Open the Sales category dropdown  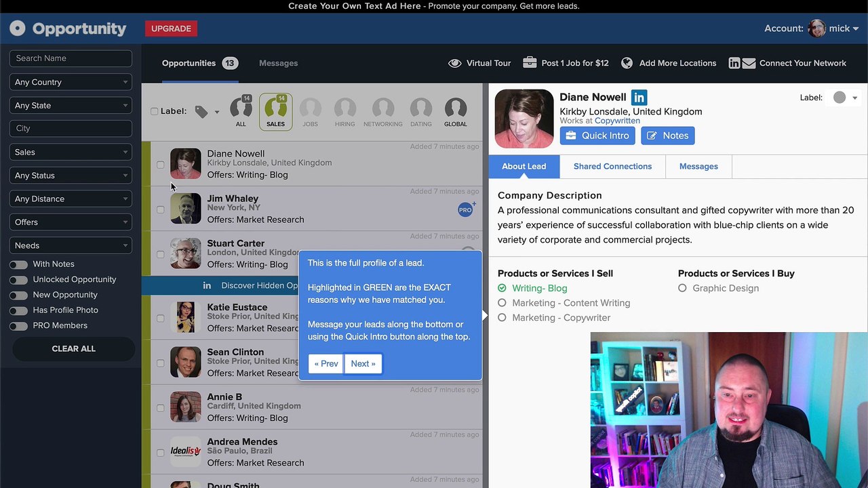pos(71,152)
